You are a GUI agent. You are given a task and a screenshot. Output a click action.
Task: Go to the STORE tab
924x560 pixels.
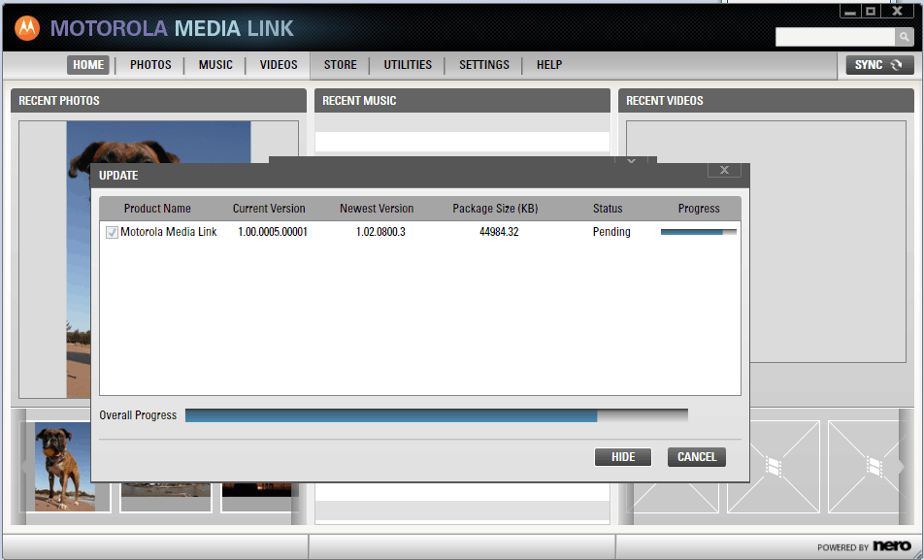click(340, 65)
